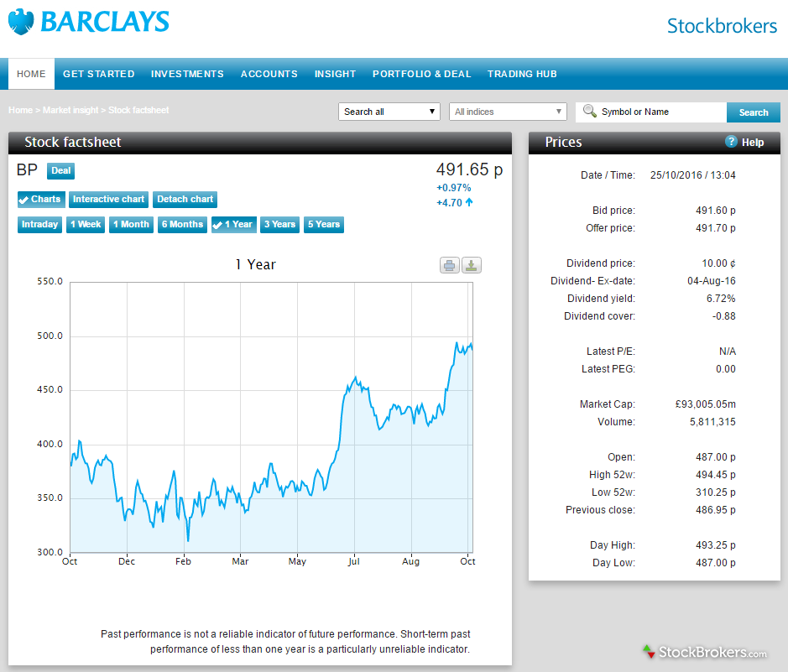Switch chart to 1 Week

[x=86, y=225]
